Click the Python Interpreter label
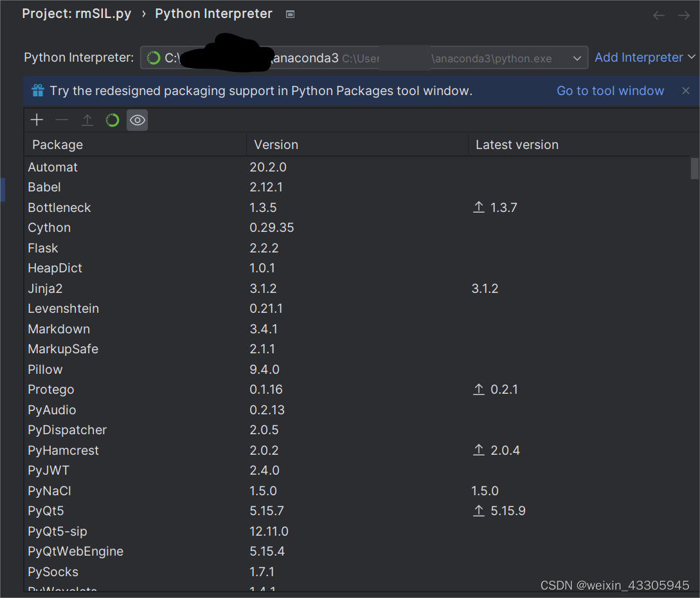The width and height of the screenshot is (700, 598). tap(79, 58)
